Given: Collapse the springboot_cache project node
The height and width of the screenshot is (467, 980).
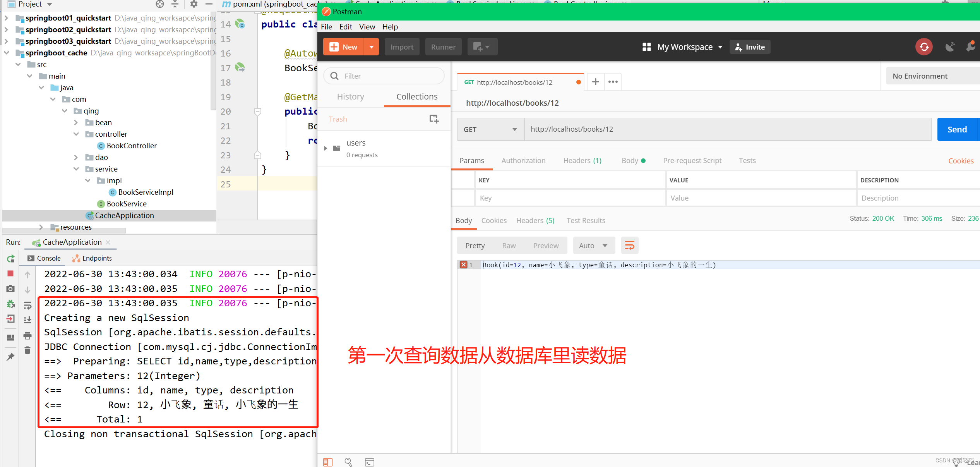Looking at the screenshot, I should click(7, 53).
